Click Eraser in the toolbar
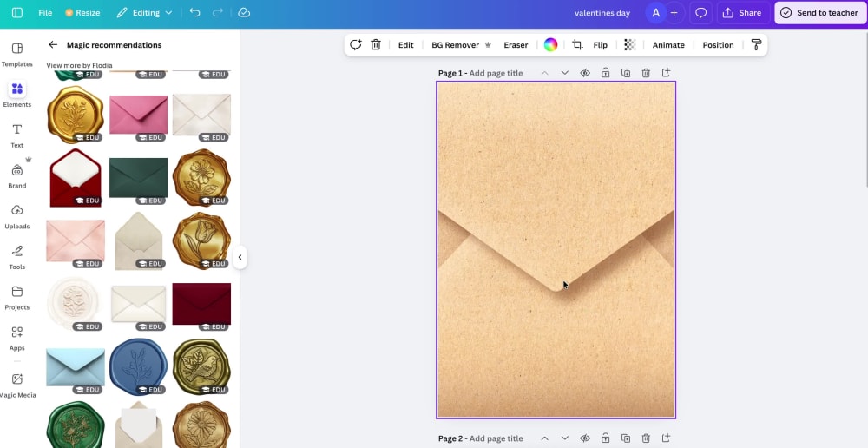 point(516,45)
